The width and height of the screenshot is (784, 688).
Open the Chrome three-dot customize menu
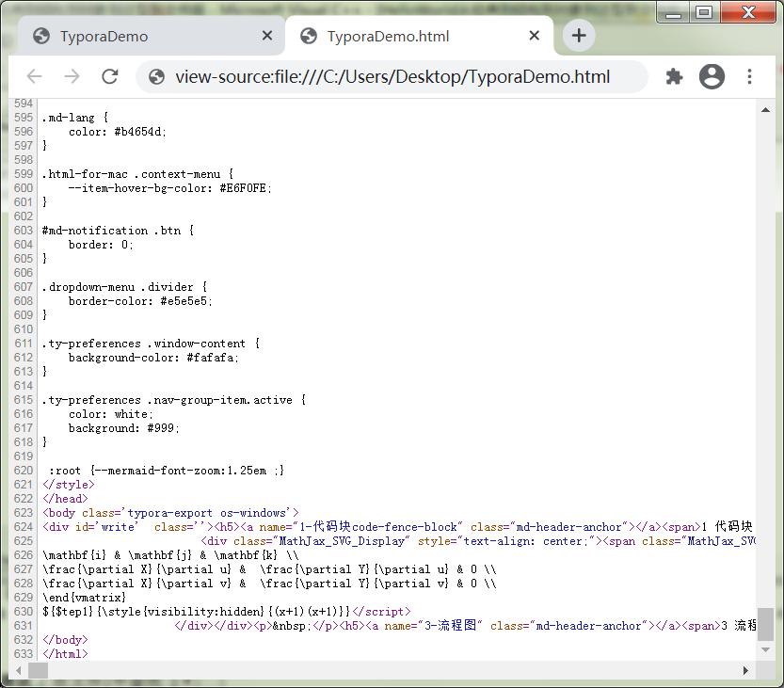(750, 76)
